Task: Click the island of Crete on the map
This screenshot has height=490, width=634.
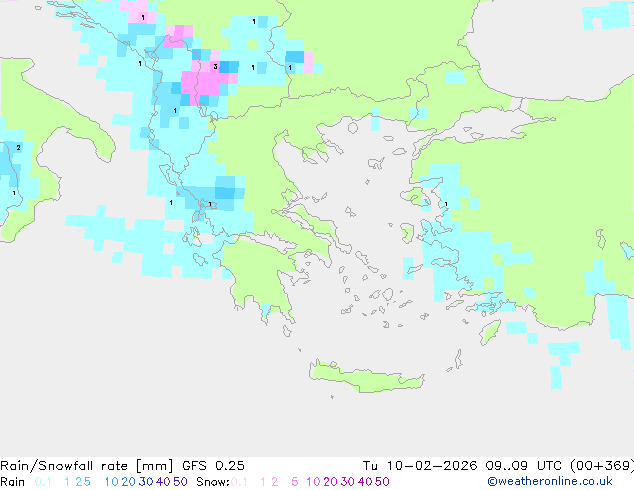Action: click(366, 376)
